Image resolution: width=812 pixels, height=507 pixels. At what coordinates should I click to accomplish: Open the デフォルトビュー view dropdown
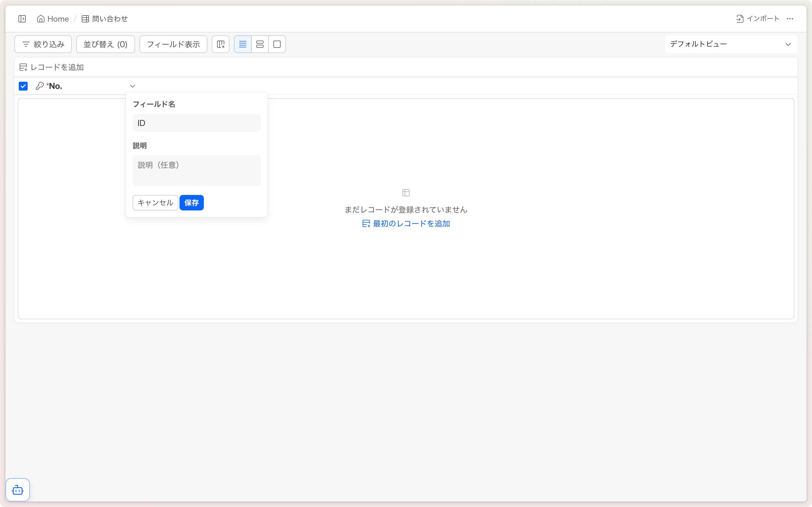click(731, 44)
